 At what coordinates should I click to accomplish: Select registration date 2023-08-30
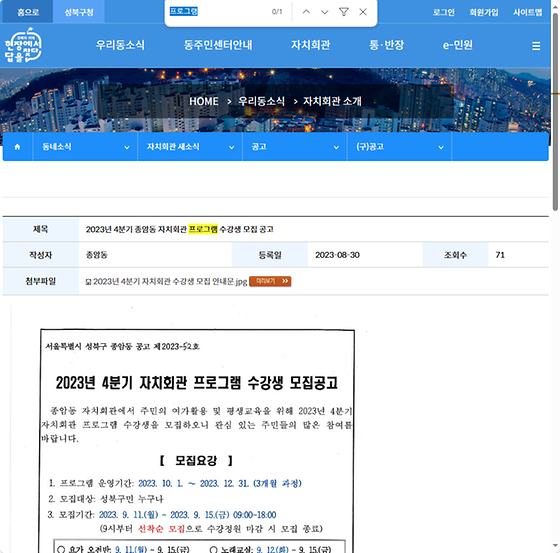point(337,255)
